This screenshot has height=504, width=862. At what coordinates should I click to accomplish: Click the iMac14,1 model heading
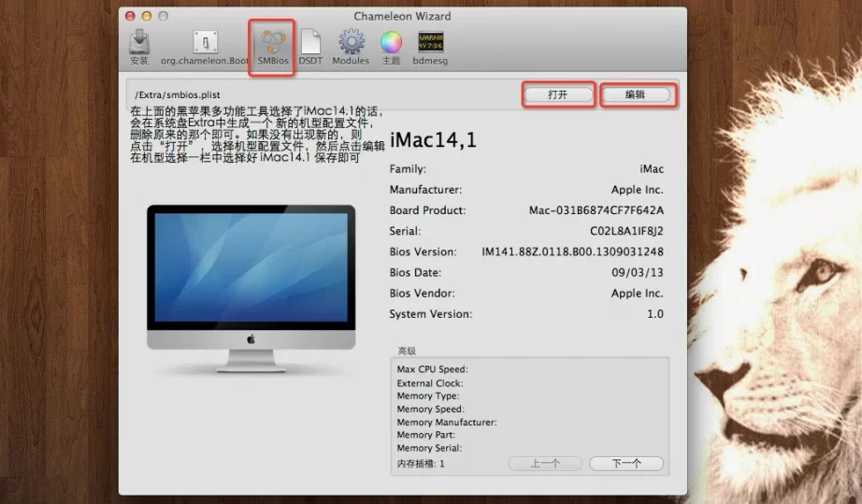[x=433, y=141]
